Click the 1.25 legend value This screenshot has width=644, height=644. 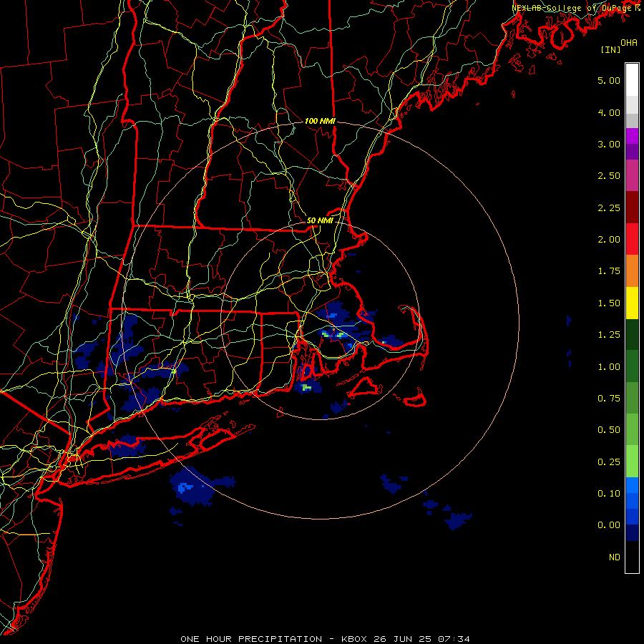pyautogui.click(x=609, y=335)
